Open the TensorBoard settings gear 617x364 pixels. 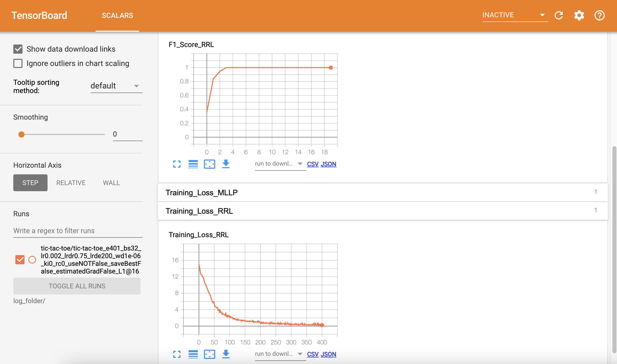click(x=579, y=15)
